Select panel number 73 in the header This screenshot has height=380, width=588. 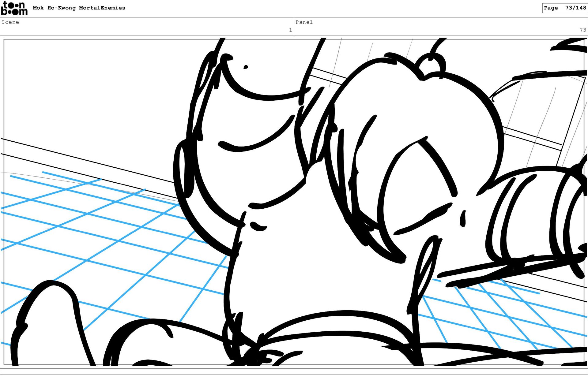582,30
